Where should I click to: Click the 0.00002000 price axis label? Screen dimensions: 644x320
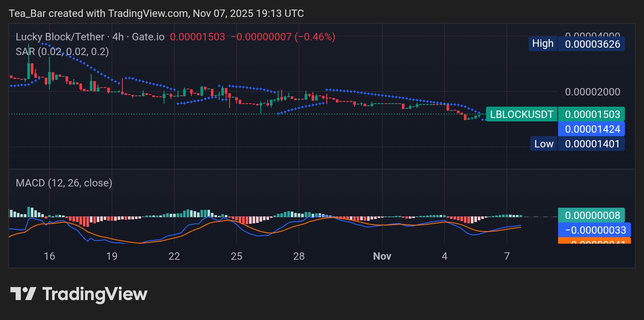(593, 92)
